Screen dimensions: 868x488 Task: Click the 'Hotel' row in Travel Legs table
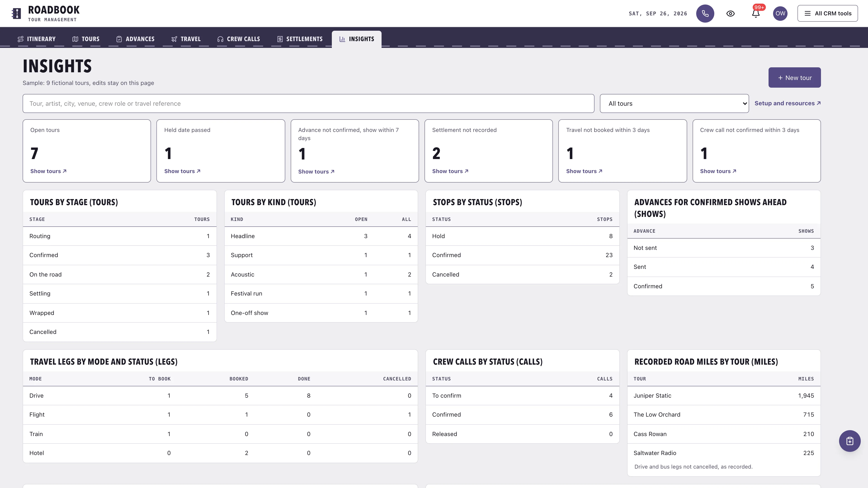pos(220,453)
